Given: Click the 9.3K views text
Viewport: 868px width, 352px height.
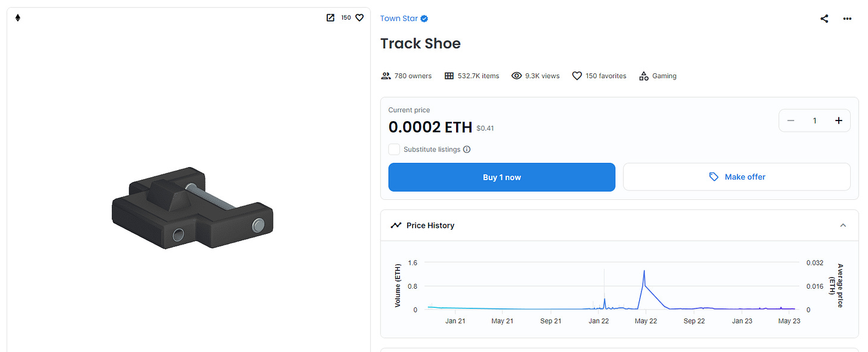Looking at the screenshot, I should tap(542, 76).
